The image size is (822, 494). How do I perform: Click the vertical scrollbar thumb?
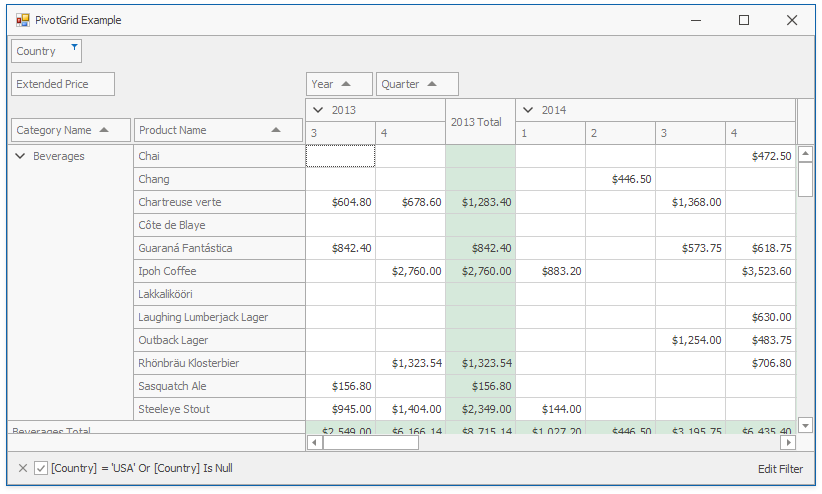click(805, 178)
